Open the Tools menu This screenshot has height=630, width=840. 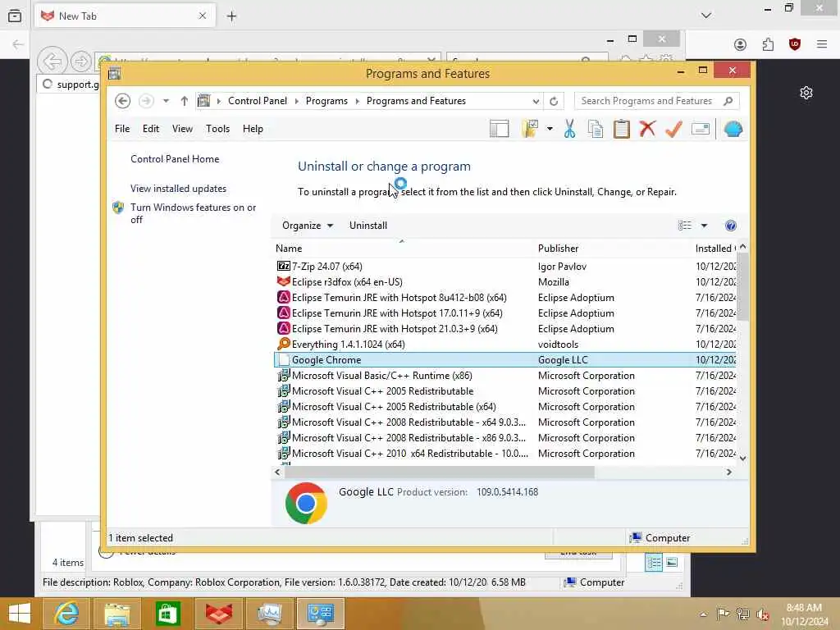(x=217, y=129)
